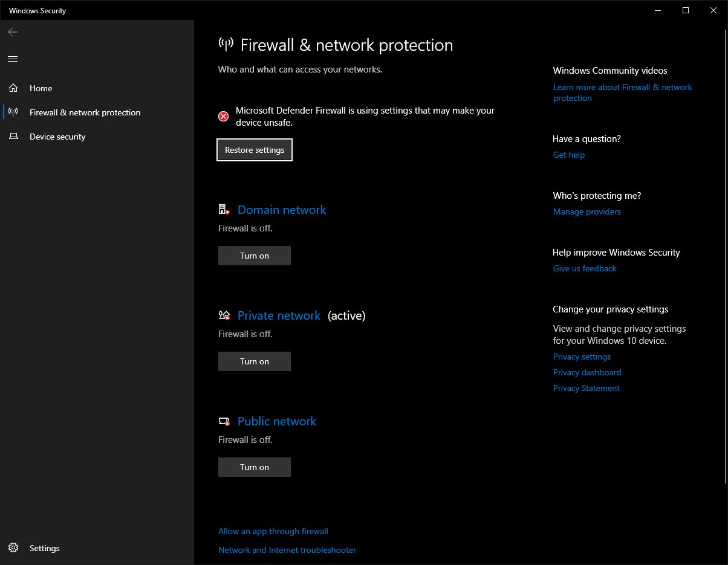Go to Home in the sidebar

pos(97,88)
